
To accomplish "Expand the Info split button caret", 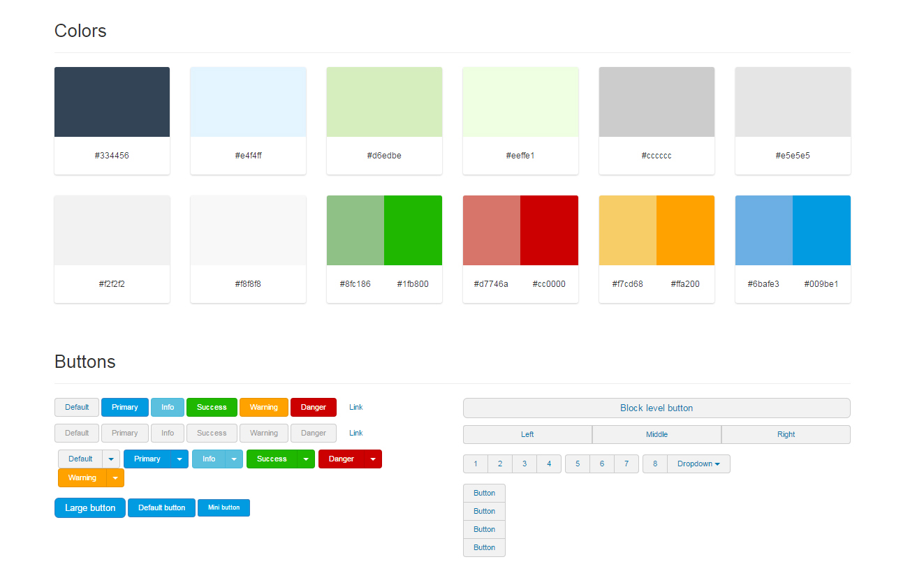I will tap(235, 459).
